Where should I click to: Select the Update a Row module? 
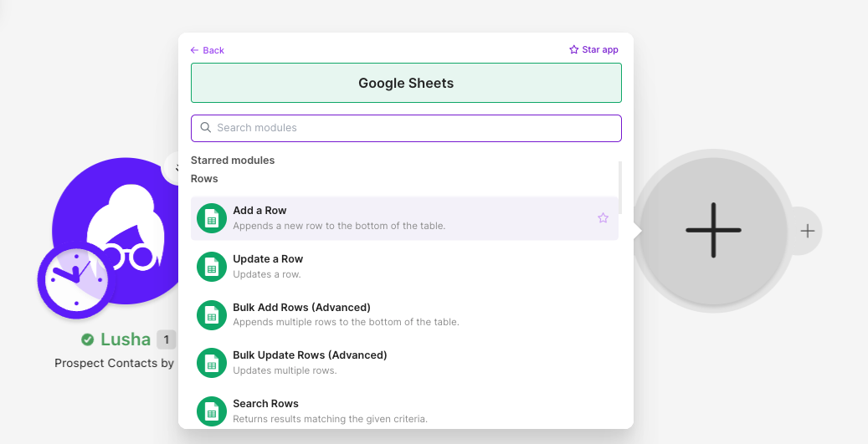404,266
